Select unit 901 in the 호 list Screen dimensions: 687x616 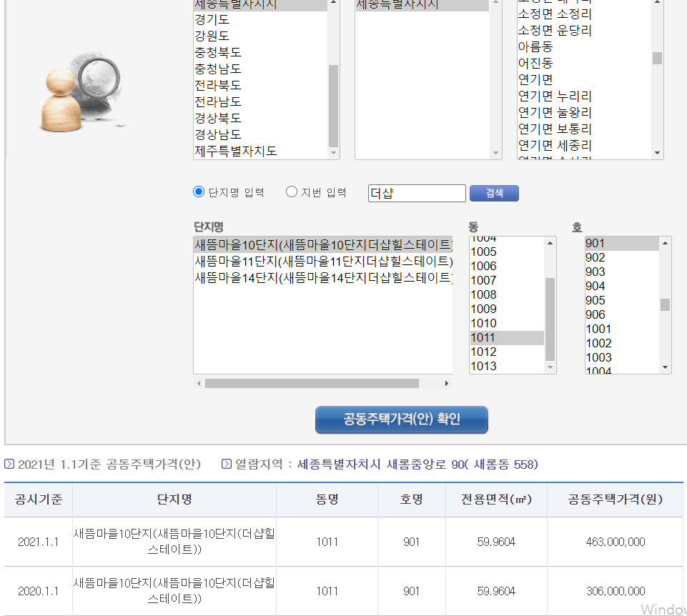[622, 243]
